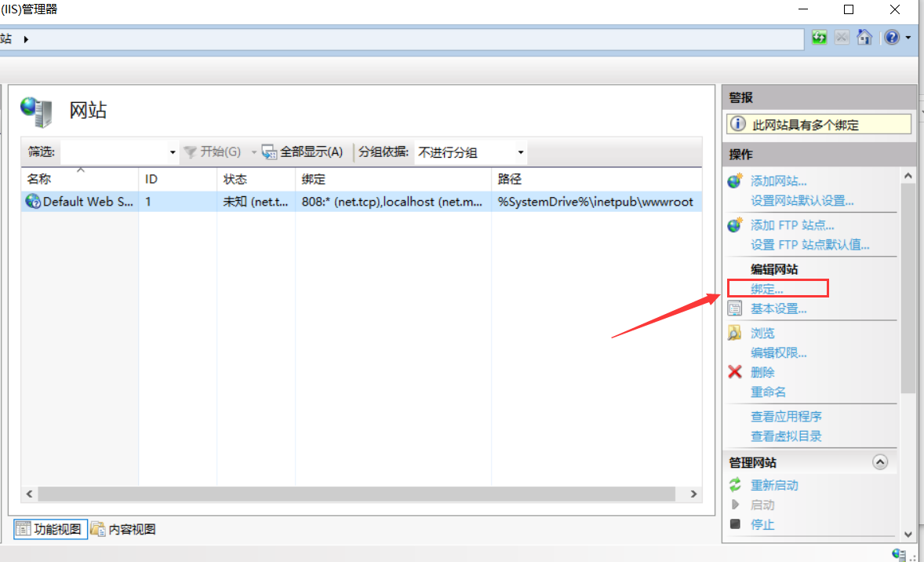The height and width of the screenshot is (562, 924).
Task: Click the 添加 FTP 站点 globe icon
Action: tap(735, 224)
